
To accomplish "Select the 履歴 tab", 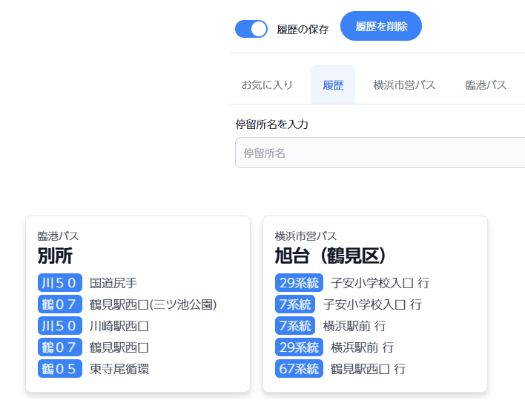I will (333, 85).
